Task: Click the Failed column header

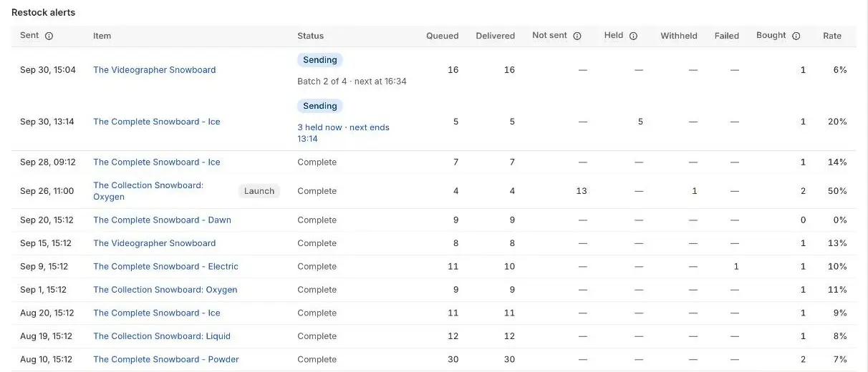Action: click(x=726, y=36)
